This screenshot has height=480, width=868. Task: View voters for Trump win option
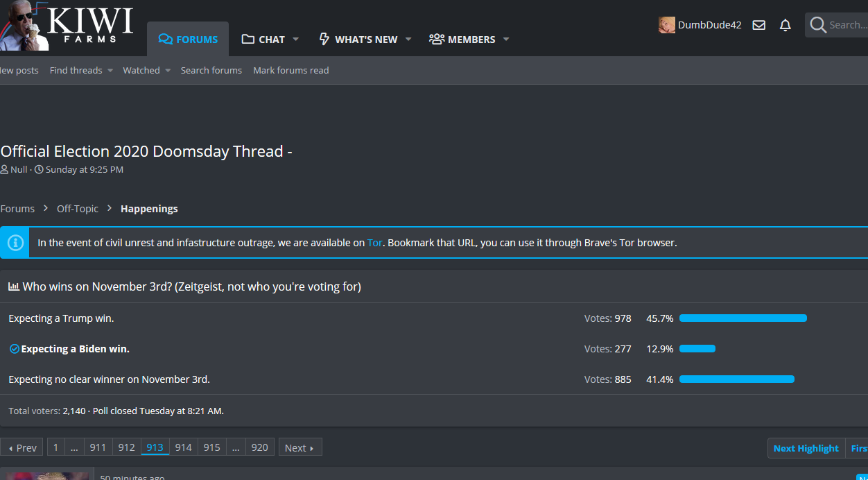pos(608,318)
